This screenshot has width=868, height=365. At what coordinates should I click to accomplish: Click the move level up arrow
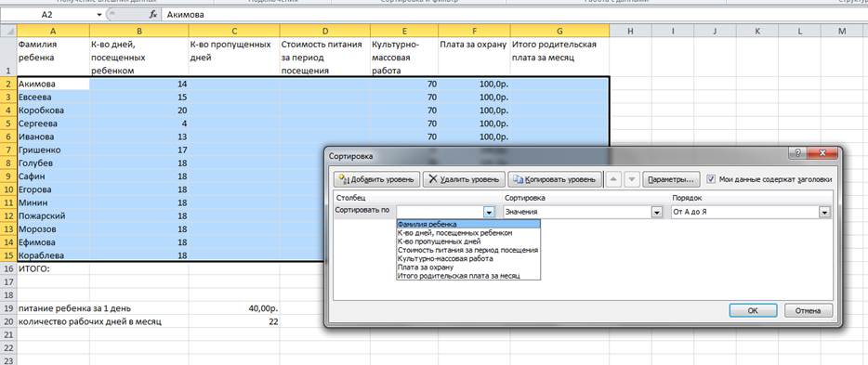(614, 179)
